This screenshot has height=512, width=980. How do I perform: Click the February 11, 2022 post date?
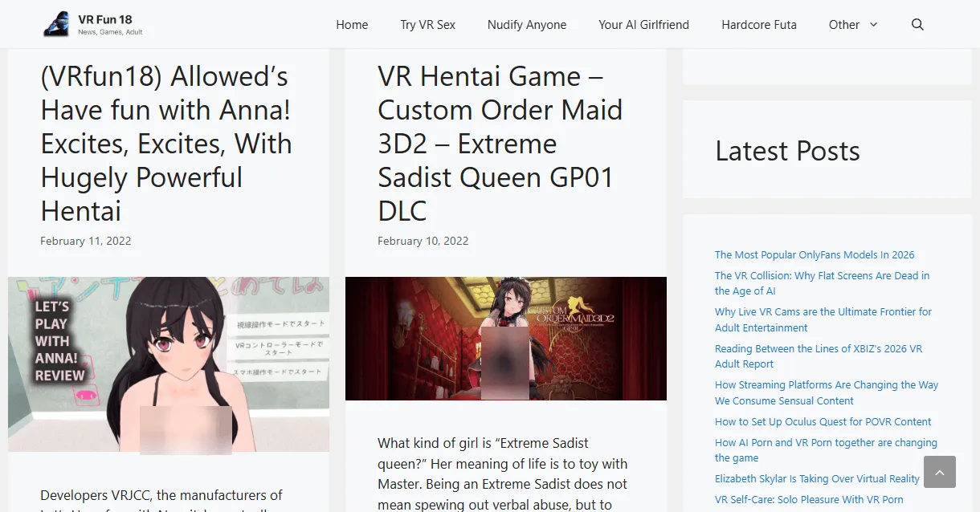tap(86, 241)
